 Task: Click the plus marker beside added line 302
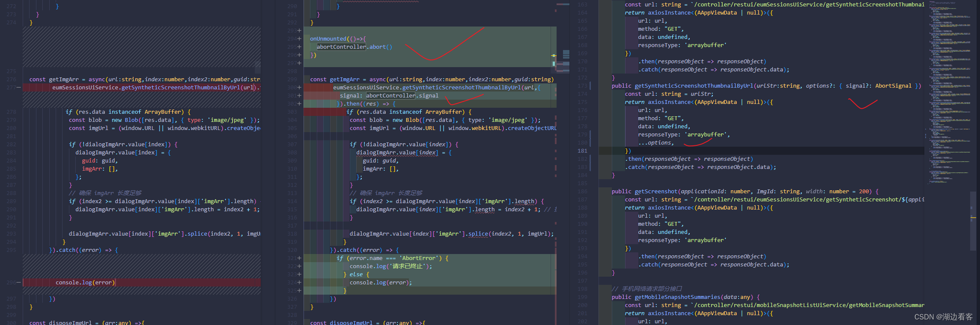pyautogui.click(x=299, y=103)
